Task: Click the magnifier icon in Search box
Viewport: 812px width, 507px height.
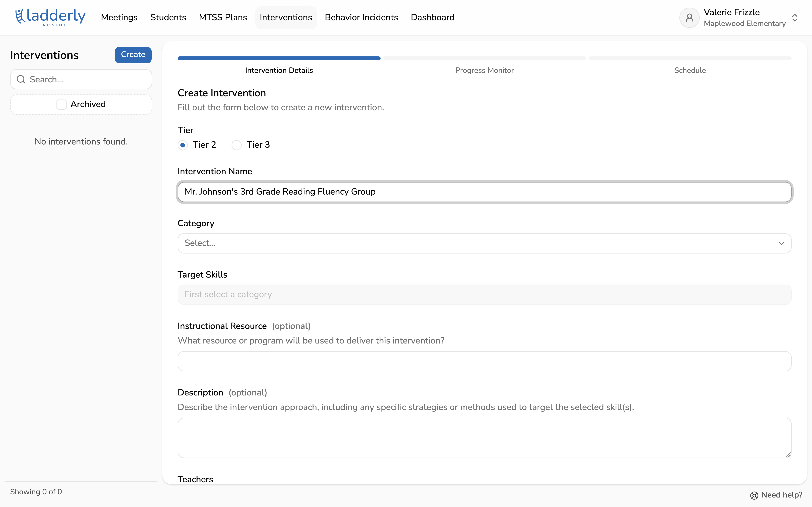Action: click(x=21, y=79)
